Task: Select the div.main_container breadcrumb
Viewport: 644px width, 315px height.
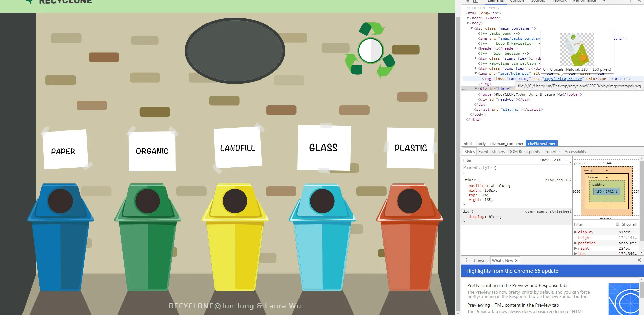Action: [507, 144]
